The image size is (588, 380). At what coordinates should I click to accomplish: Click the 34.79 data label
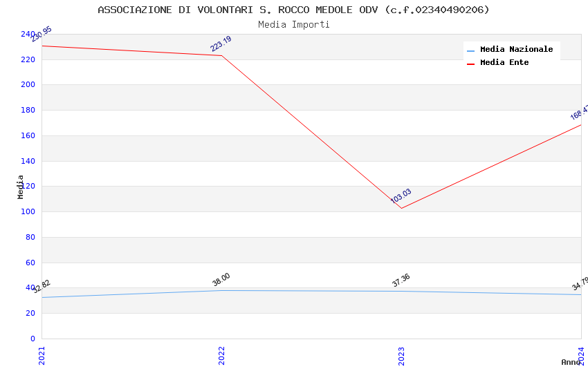[x=580, y=284]
